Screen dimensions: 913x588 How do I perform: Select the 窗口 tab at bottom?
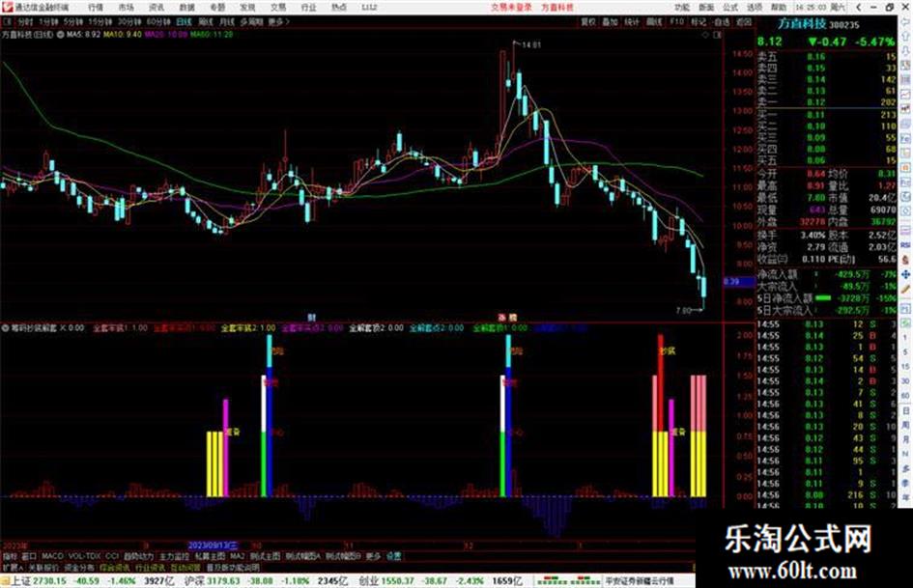29,556
